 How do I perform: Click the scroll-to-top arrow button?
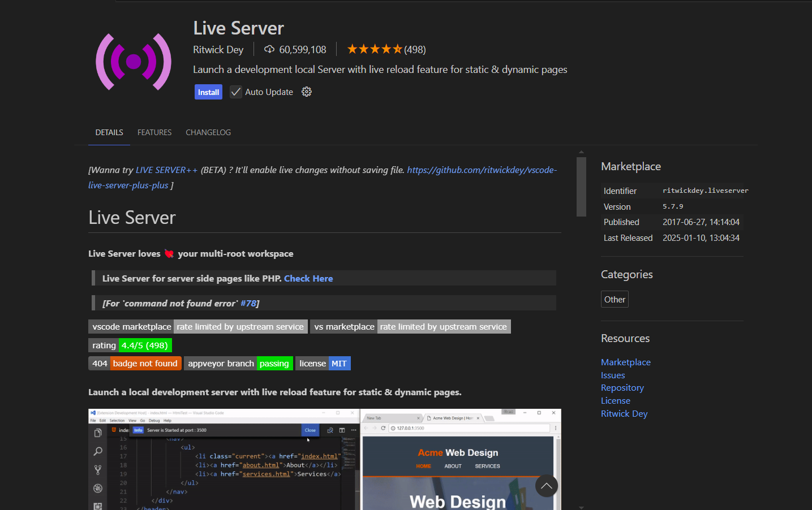click(547, 486)
